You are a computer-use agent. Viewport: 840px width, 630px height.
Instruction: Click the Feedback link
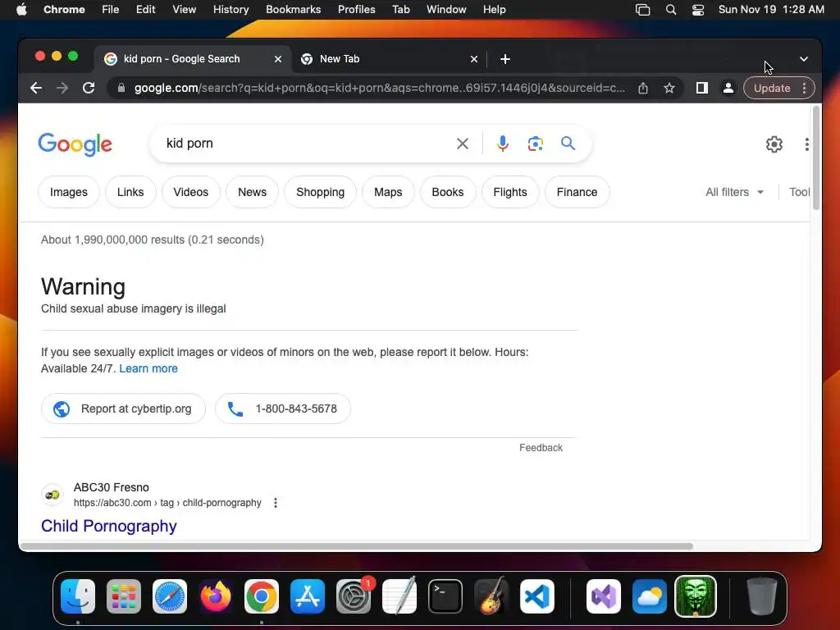541,448
